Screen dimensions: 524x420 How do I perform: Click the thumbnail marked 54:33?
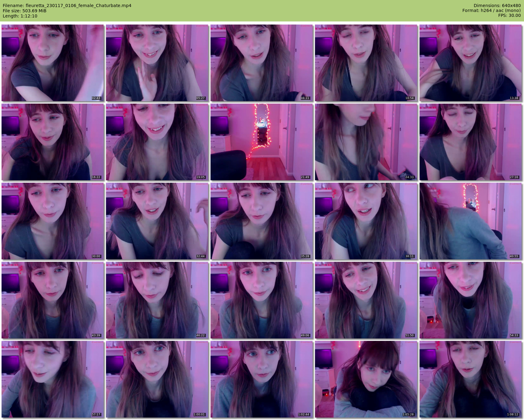click(471, 300)
